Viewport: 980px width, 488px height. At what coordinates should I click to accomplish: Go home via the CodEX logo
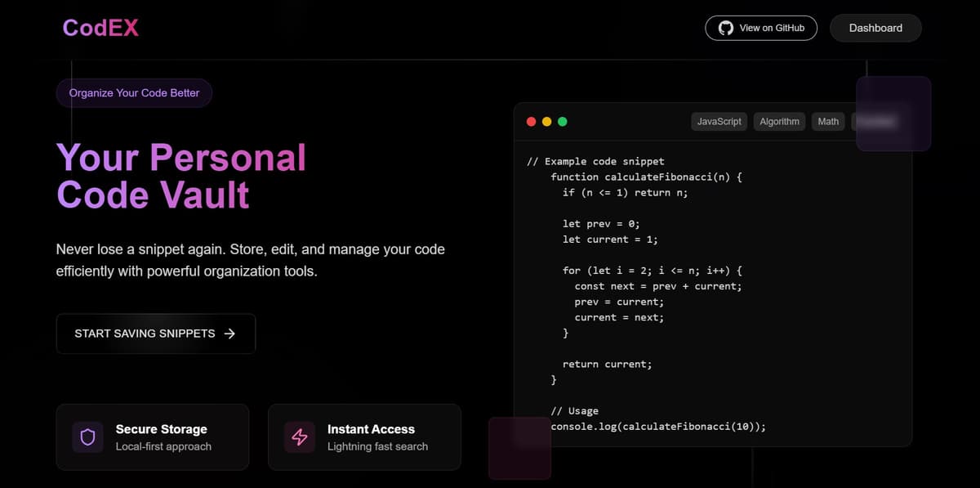click(100, 28)
